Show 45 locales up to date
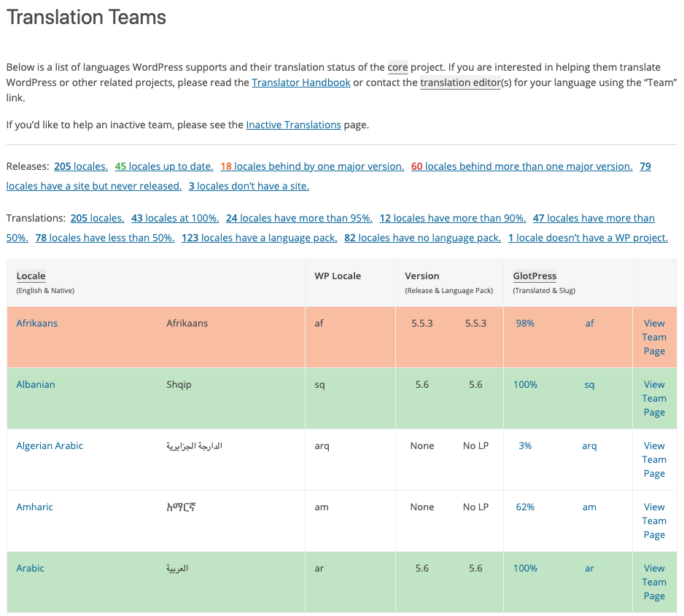The image size is (684, 616). (x=164, y=166)
